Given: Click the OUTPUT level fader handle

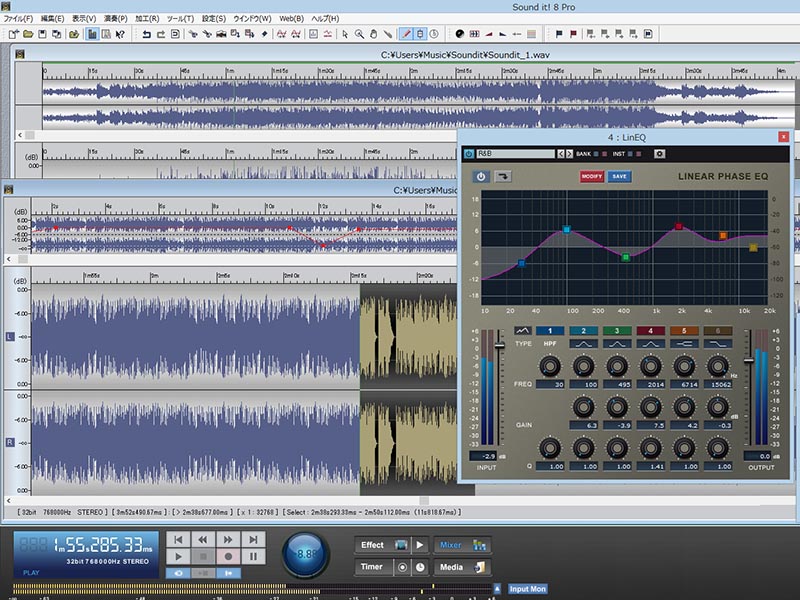Looking at the screenshot, I should coord(748,361).
